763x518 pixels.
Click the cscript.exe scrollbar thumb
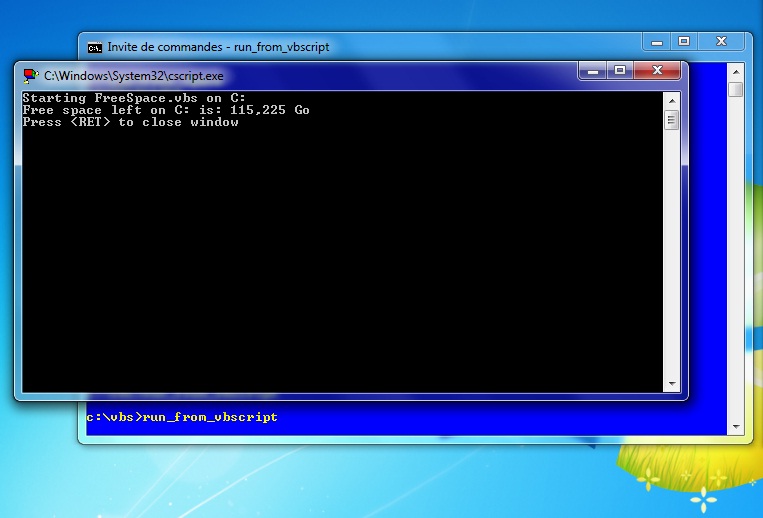coord(672,120)
